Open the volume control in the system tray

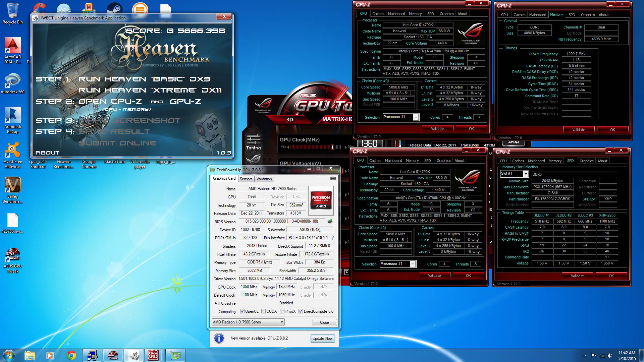pos(610,356)
